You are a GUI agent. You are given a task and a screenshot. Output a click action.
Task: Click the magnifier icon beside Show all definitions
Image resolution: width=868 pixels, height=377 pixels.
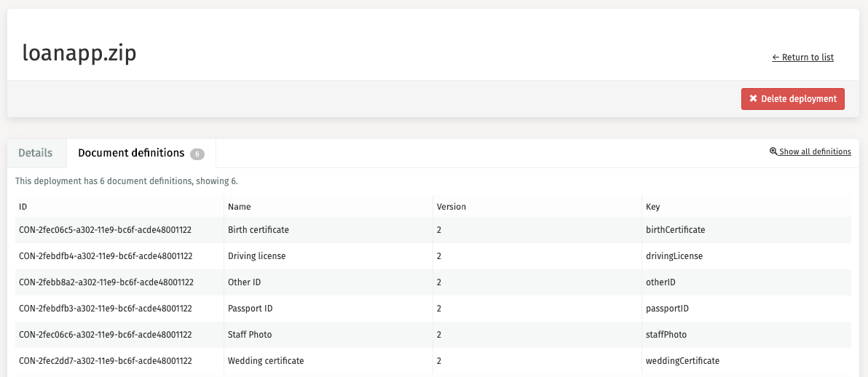point(773,152)
